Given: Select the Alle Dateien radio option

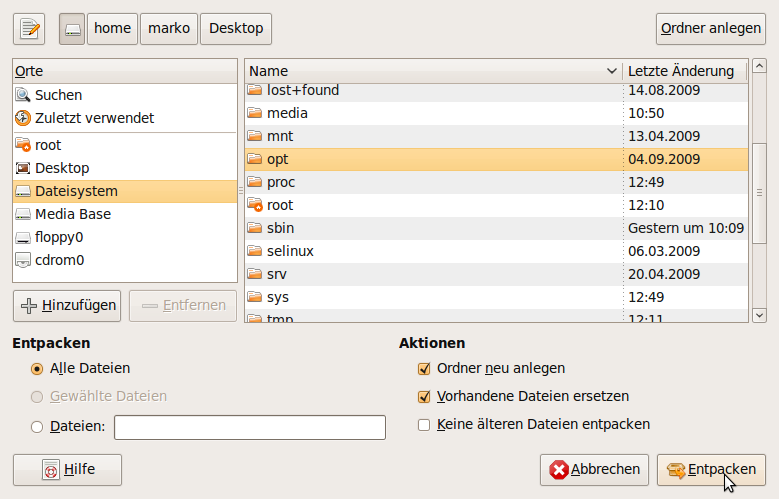Looking at the screenshot, I should 37,369.
